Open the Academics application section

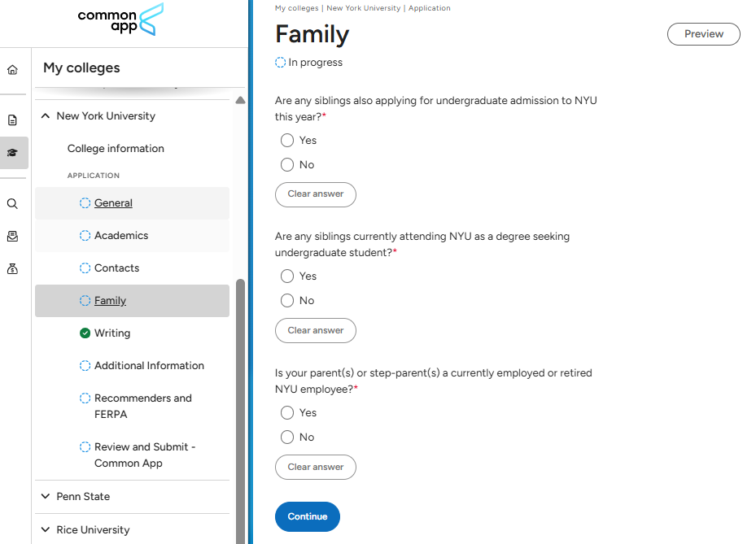coord(121,236)
